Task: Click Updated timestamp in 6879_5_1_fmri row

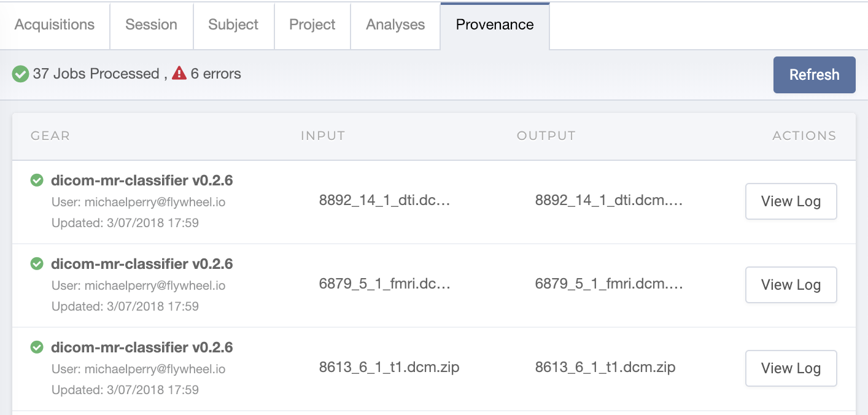Action: pyautogui.click(x=125, y=306)
